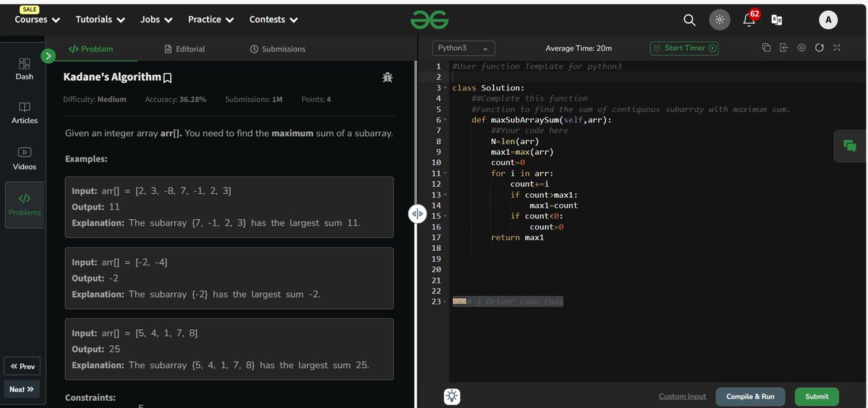Switch to the Problem tab
868x408 pixels.
coord(90,49)
